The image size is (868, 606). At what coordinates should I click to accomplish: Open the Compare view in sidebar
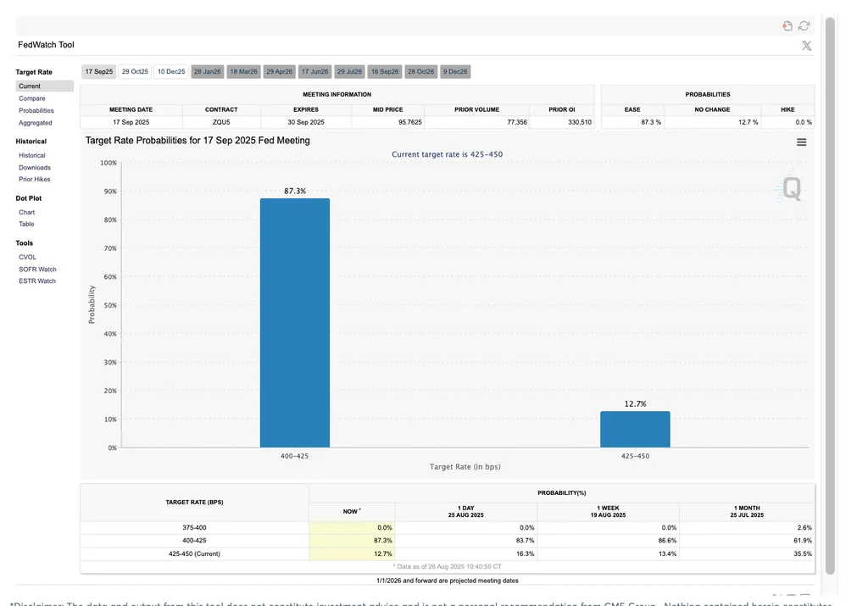coord(32,98)
